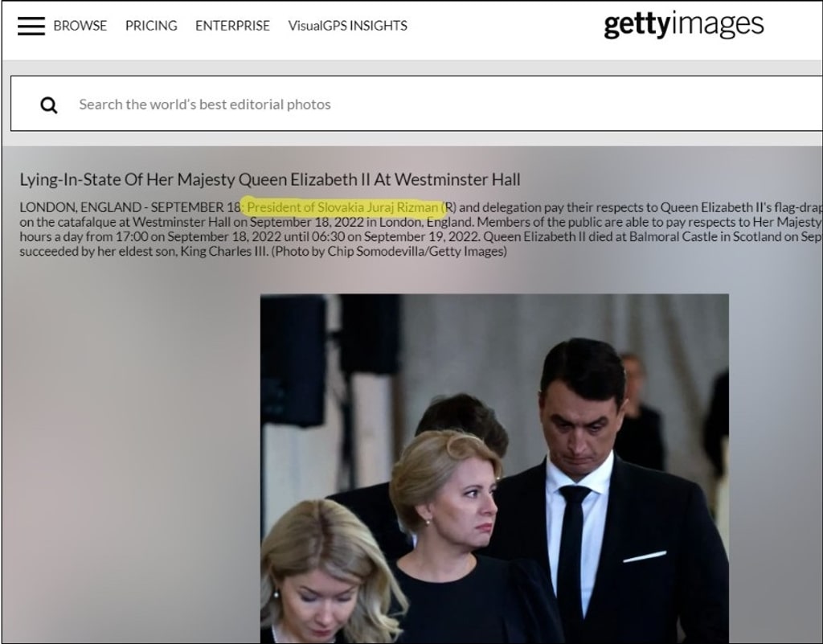Click the black speaker equipment in photo
Screen dimensions: 823x644
click(x=293, y=358)
